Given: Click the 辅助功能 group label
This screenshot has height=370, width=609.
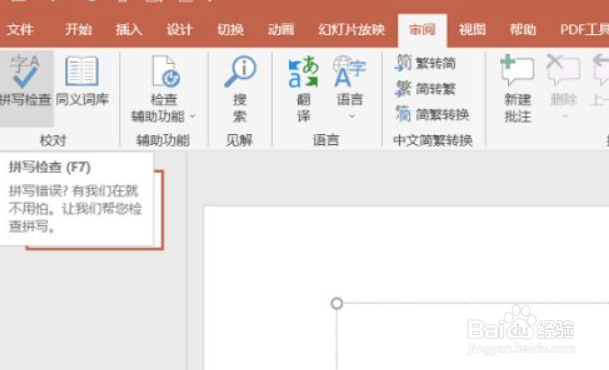Looking at the screenshot, I should click(x=163, y=140).
